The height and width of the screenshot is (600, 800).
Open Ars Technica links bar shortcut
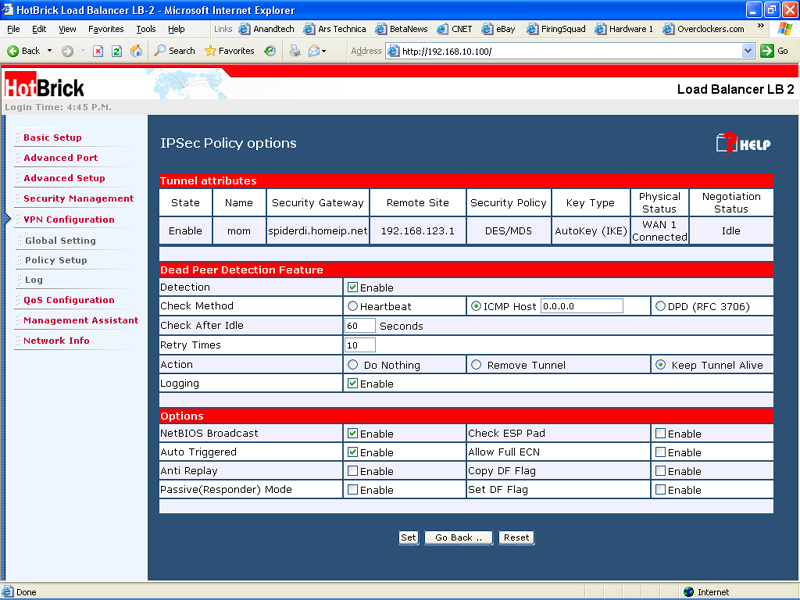[x=335, y=29]
